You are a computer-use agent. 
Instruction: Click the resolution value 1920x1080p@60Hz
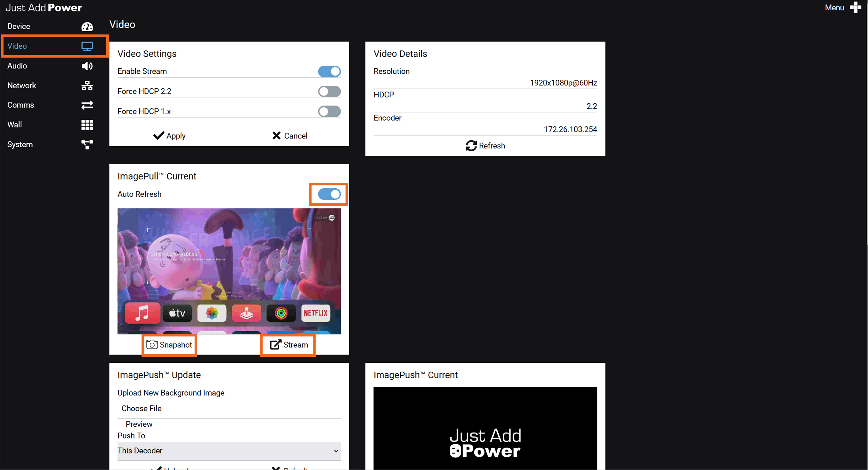coord(563,83)
